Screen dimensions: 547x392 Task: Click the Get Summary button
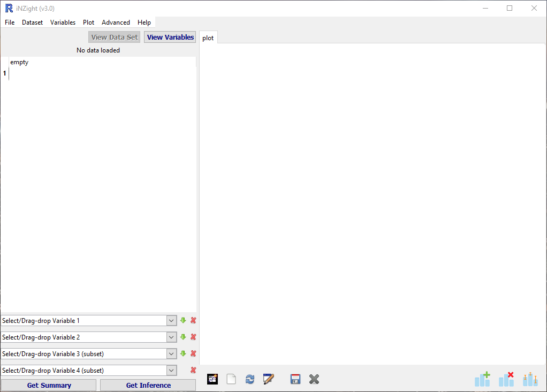(49, 385)
